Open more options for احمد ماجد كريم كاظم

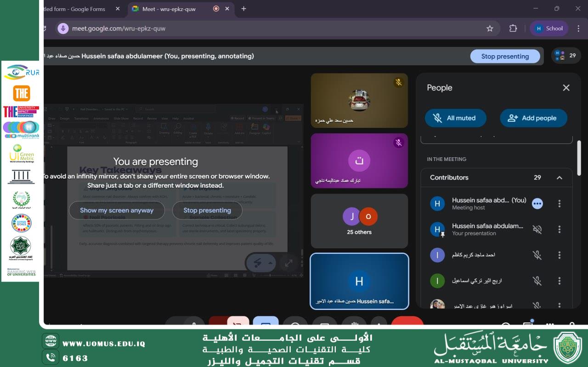coord(559,255)
